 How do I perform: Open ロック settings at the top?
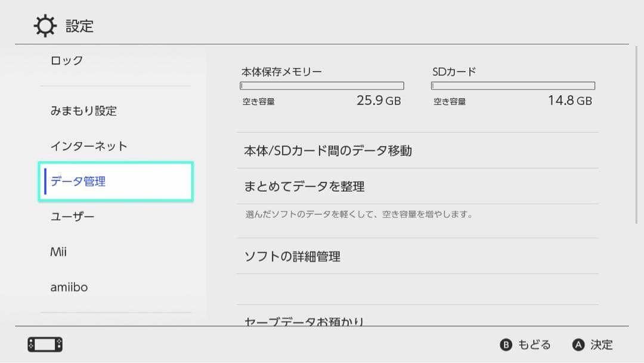tap(66, 60)
